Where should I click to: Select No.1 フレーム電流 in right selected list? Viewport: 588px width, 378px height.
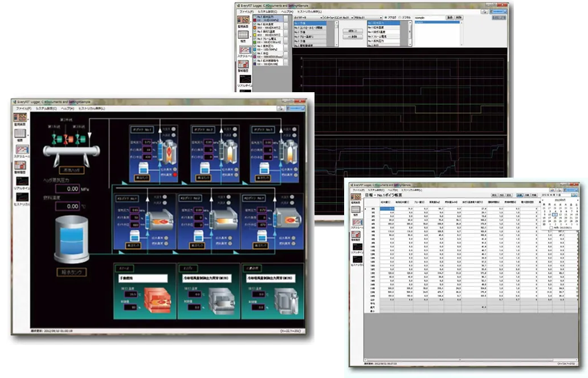pyautogui.click(x=383, y=36)
